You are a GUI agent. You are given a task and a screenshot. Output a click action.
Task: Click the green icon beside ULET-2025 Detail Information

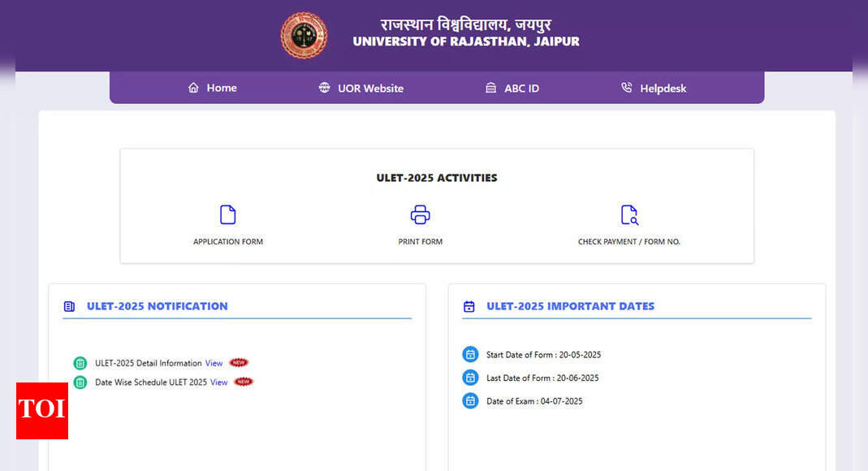pos(80,363)
